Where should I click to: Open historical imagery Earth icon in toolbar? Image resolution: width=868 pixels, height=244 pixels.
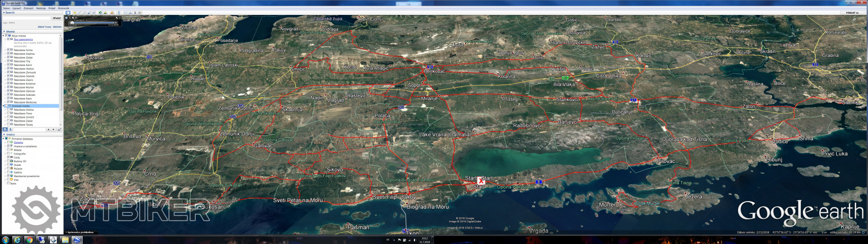pos(100,13)
